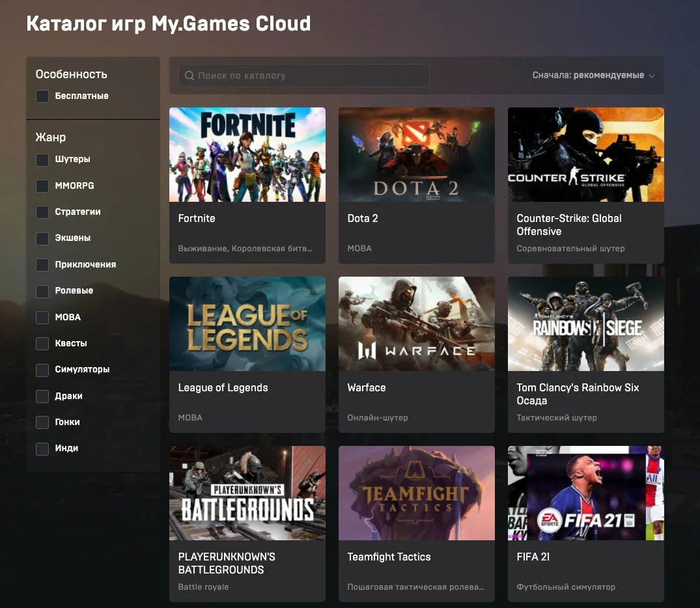
Task: Focus the Поиск по каталогу search field
Action: coord(304,76)
